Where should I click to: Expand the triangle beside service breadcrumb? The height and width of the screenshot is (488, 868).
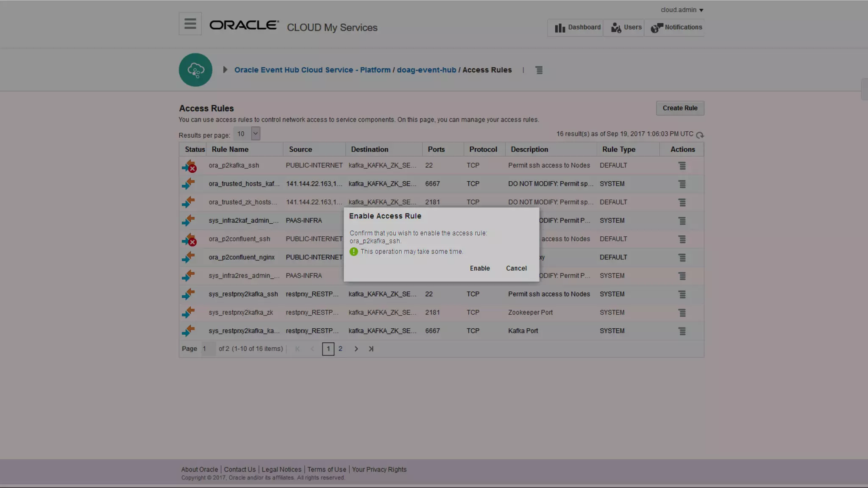click(225, 70)
